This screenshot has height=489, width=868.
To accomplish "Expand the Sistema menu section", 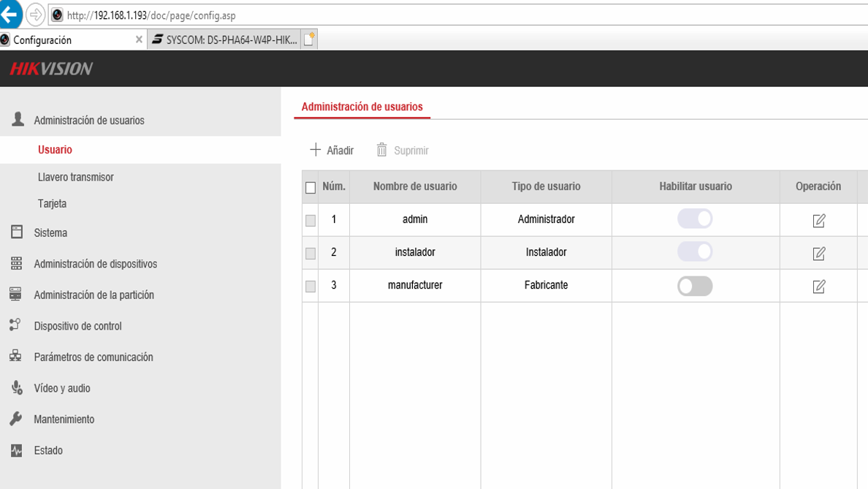I will 50,232.
